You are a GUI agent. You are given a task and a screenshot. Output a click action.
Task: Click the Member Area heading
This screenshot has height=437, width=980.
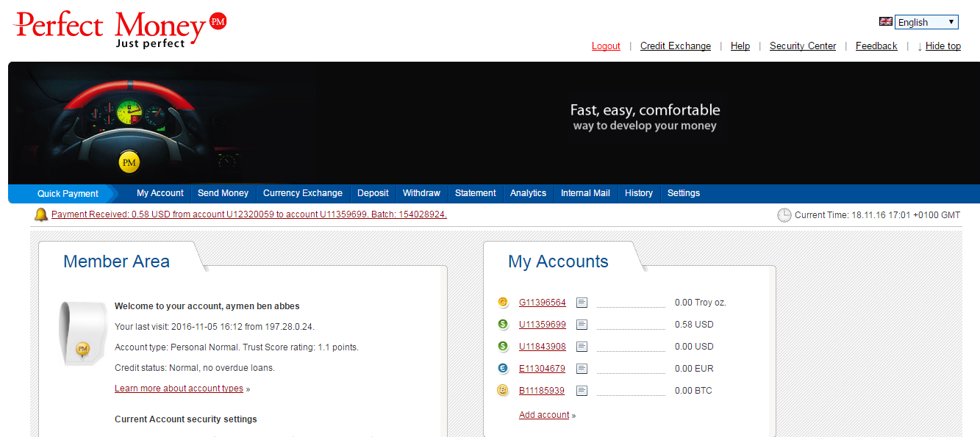tap(116, 261)
